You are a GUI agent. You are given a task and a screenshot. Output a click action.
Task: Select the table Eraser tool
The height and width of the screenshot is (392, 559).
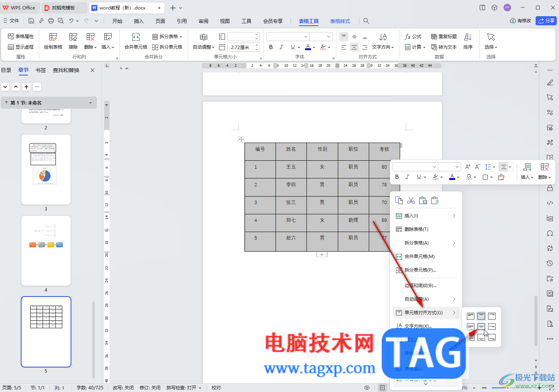[73, 41]
